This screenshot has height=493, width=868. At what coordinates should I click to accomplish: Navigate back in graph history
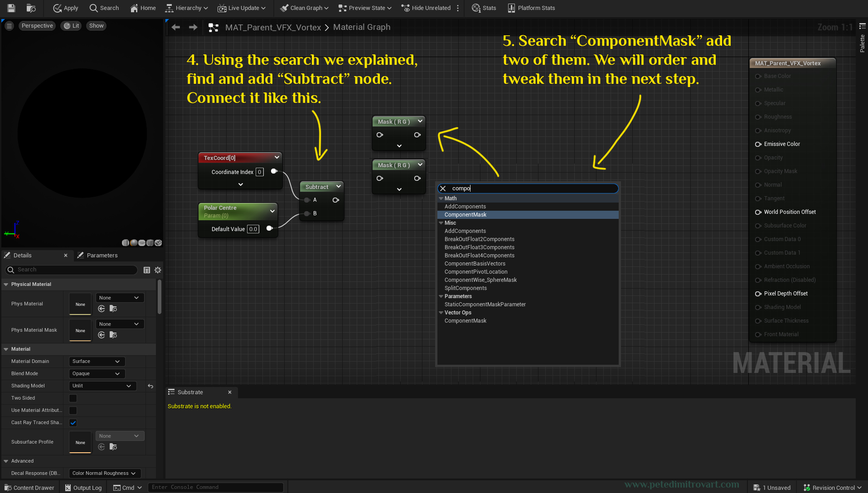click(176, 27)
